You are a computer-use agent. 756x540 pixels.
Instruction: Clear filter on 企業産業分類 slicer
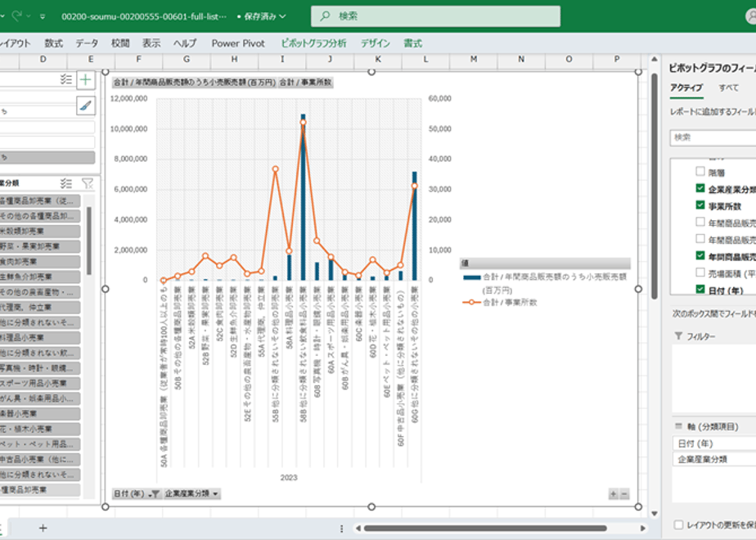(88, 183)
